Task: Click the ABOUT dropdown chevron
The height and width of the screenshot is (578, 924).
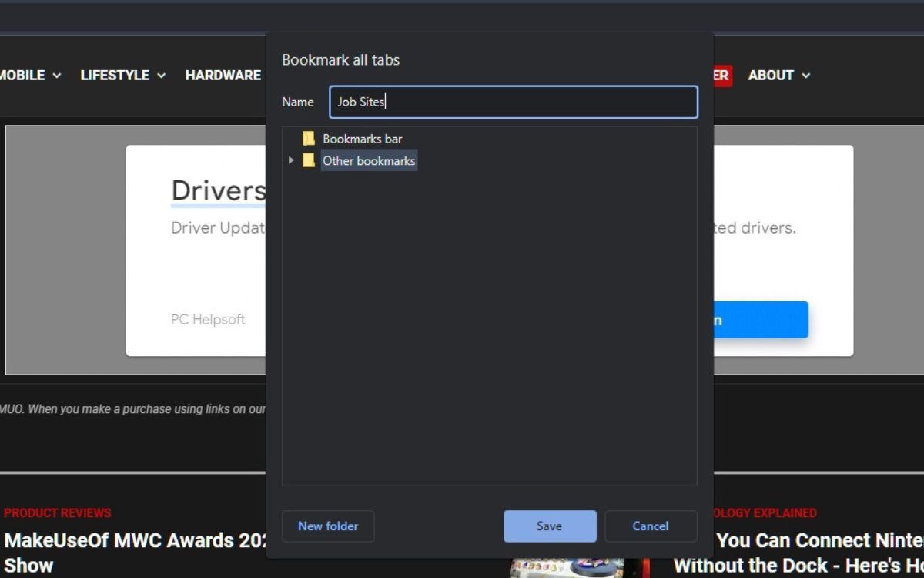Action: coord(805,76)
